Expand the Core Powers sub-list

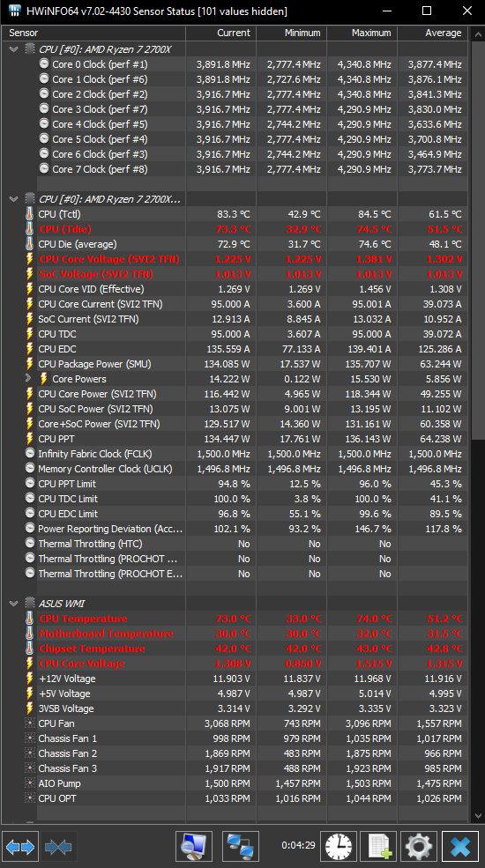[28, 378]
